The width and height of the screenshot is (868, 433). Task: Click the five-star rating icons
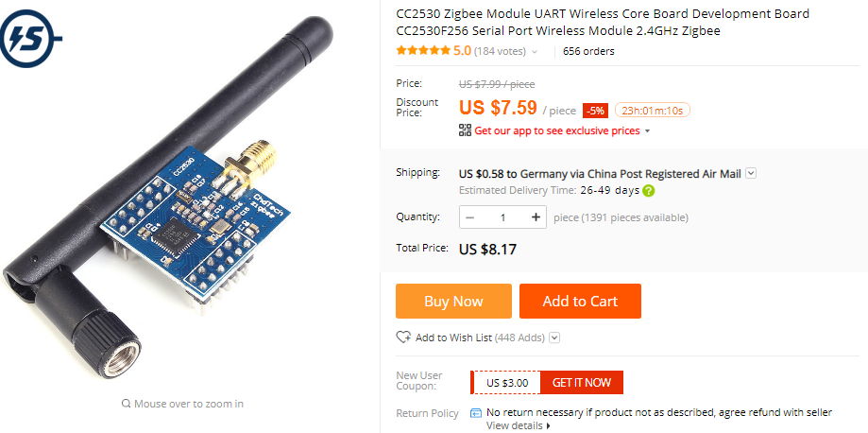[423, 51]
